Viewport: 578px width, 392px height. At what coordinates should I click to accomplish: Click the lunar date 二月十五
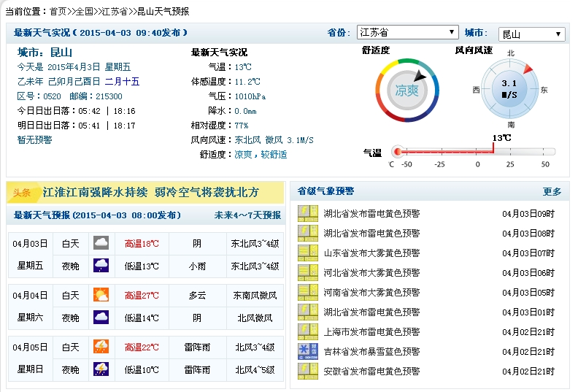pyautogui.click(x=123, y=82)
